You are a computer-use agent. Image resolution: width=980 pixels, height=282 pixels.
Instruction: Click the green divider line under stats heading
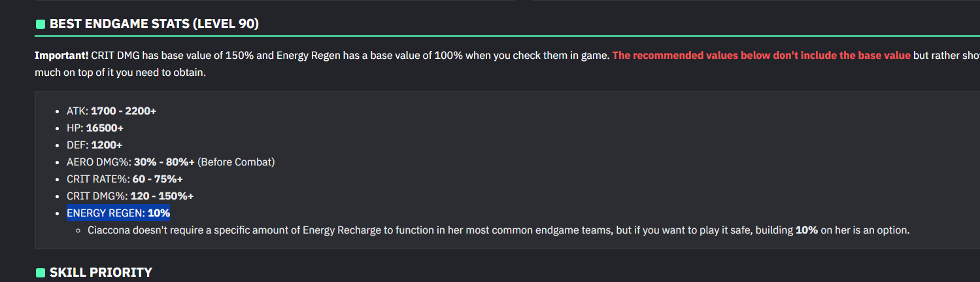pyautogui.click(x=507, y=35)
